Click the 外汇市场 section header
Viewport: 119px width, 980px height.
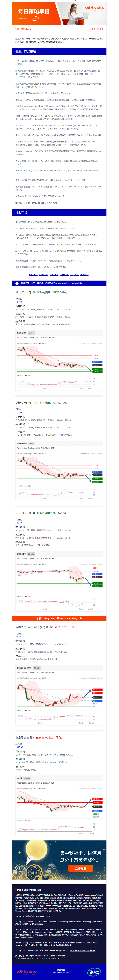59,212
